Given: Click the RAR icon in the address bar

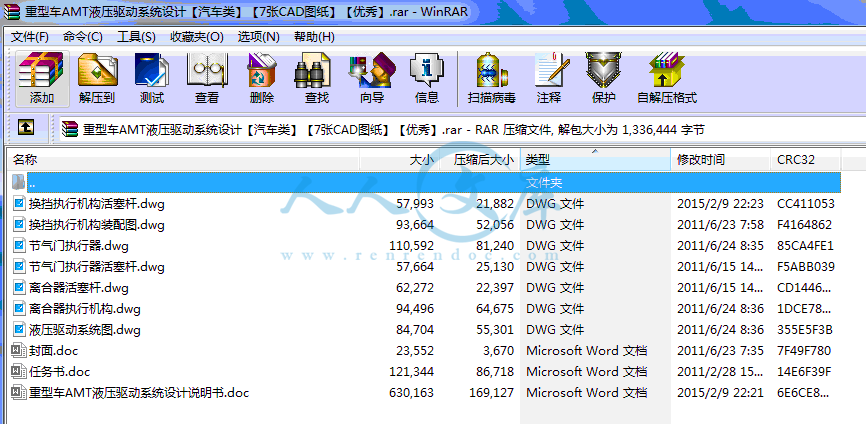Looking at the screenshot, I should tap(70, 129).
